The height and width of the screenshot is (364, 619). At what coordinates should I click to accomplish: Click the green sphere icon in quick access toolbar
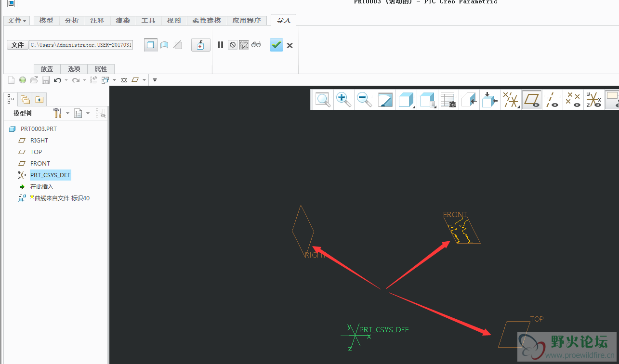(x=23, y=80)
